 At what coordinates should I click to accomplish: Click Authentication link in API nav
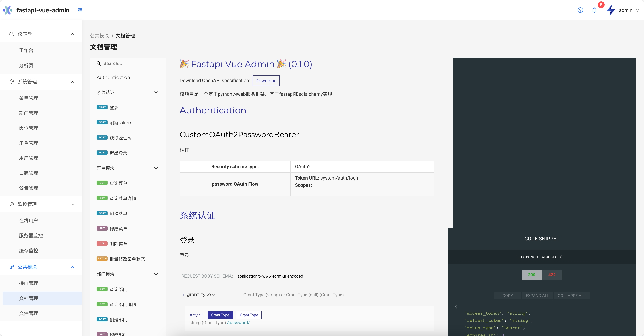click(113, 78)
